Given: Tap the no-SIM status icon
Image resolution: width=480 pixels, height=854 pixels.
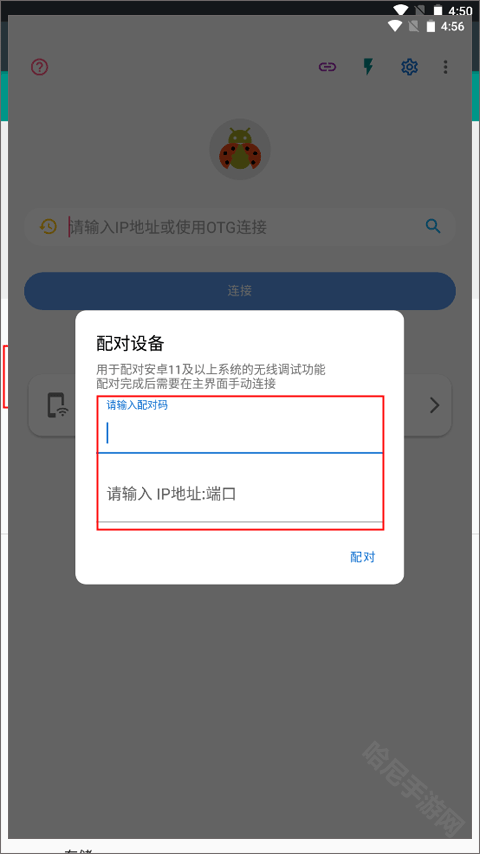Looking at the screenshot, I should pos(414,26).
